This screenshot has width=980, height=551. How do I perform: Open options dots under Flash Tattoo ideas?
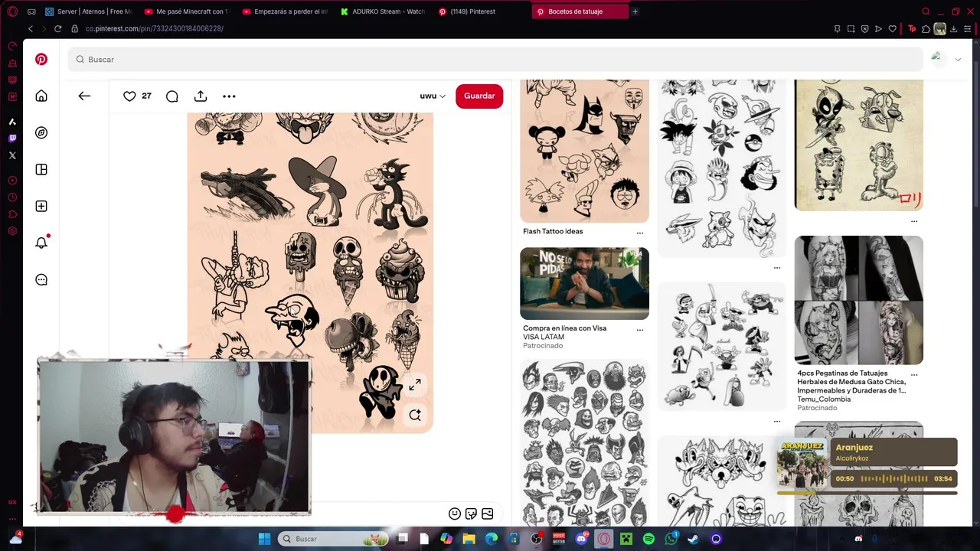tap(640, 233)
